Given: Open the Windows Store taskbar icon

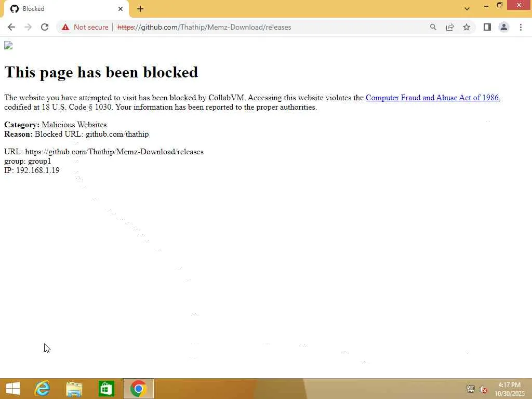Looking at the screenshot, I should (x=106, y=389).
